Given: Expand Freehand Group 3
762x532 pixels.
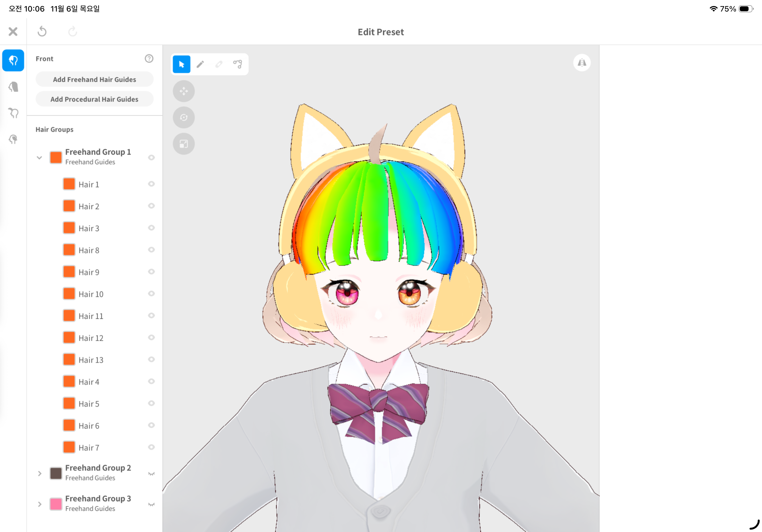Looking at the screenshot, I should click(x=39, y=504).
